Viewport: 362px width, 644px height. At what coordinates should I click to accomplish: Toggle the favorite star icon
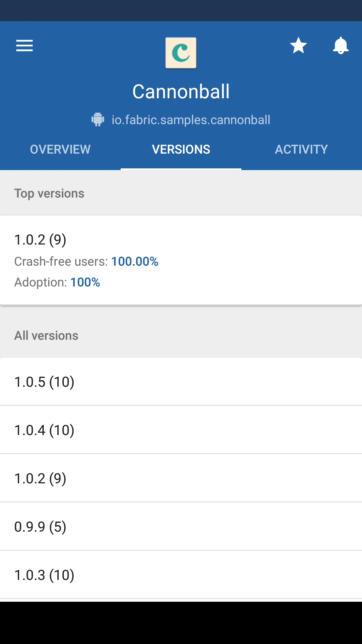coord(298,46)
